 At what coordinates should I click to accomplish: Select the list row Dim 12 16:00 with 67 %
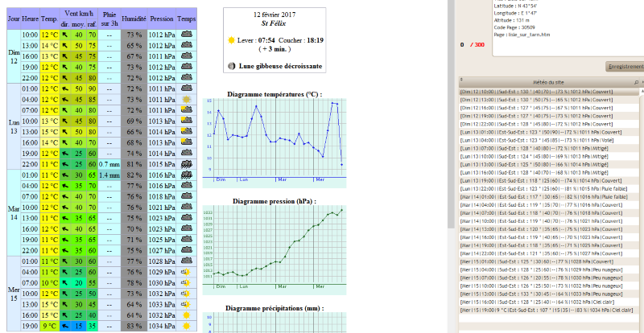(549, 108)
